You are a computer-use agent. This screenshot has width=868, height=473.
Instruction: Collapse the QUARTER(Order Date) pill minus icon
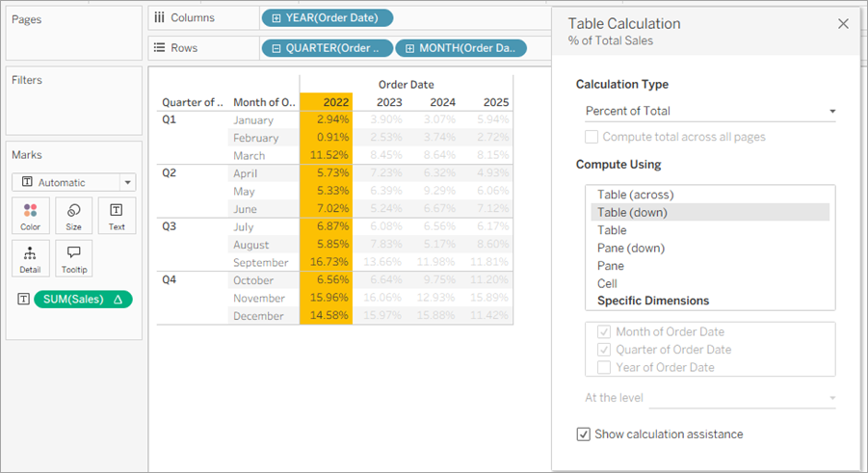tap(276, 48)
